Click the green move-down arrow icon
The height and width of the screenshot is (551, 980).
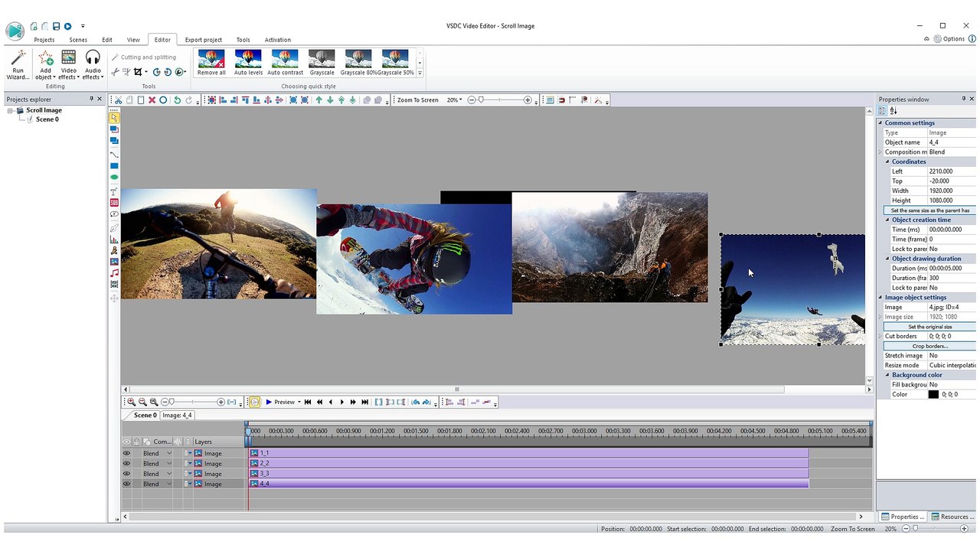(x=331, y=100)
